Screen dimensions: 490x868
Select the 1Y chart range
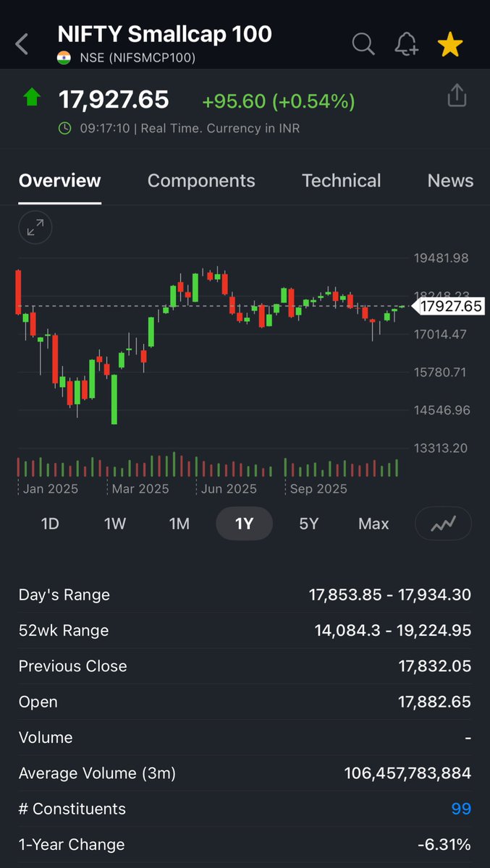(x=245, y=524)
